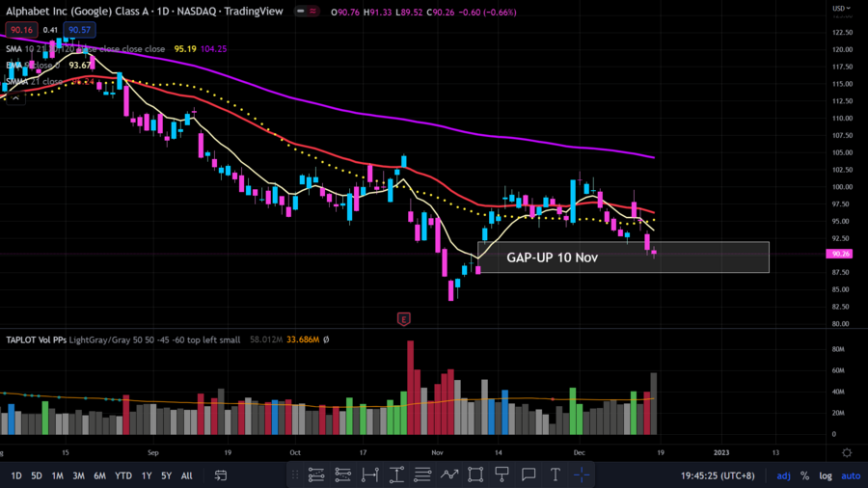The height and width of the screenshot is (488, 868).
Task: Toggle percent scale mode
Action: pyautogui.click(x=805, y=475)
